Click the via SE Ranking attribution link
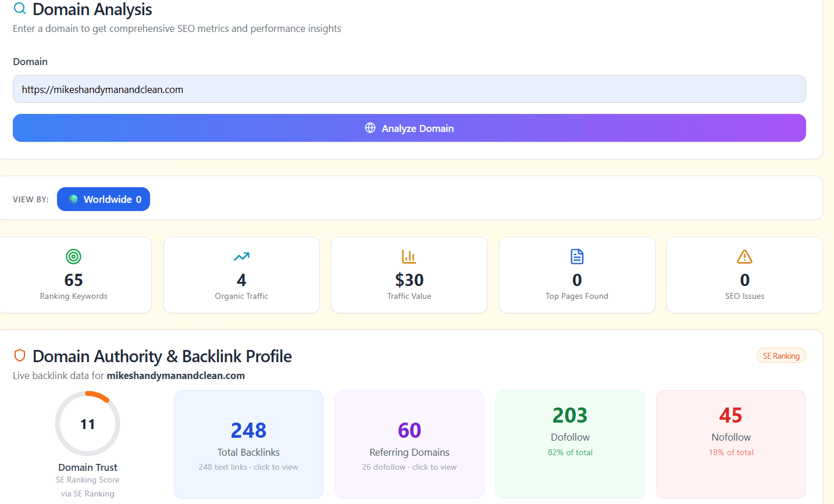 87,493
